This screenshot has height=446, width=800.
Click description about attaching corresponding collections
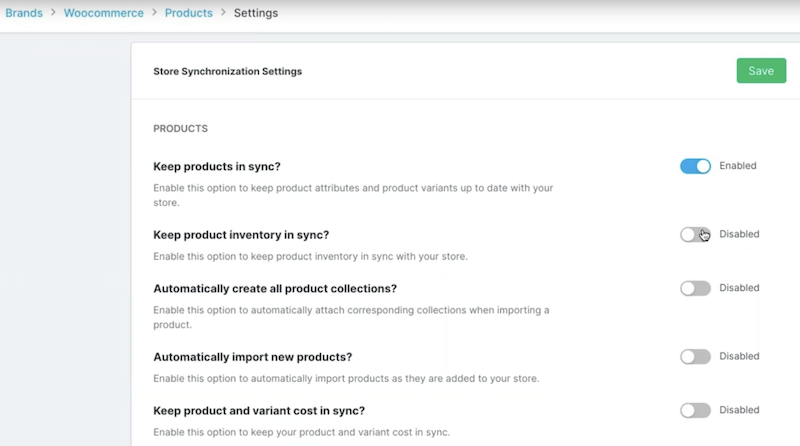(x=351, y=317)
